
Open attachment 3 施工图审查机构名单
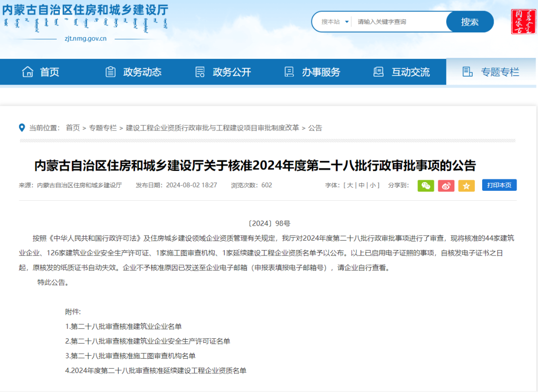point(131,356)
